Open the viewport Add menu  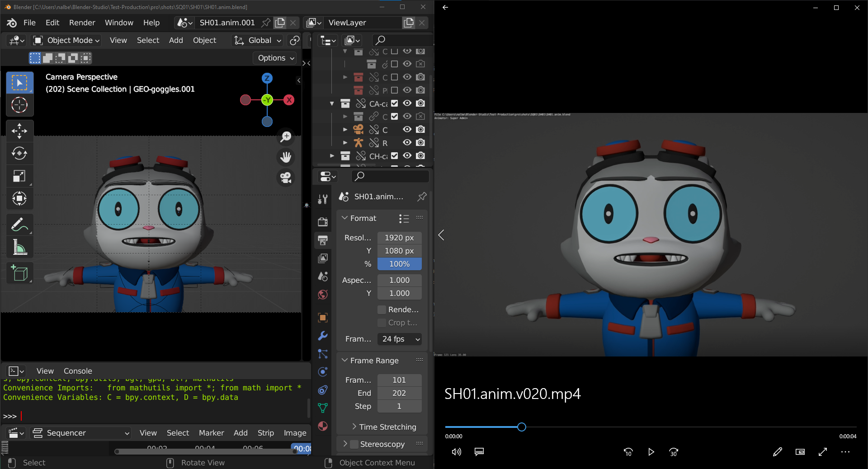click(x=176, y=40)
